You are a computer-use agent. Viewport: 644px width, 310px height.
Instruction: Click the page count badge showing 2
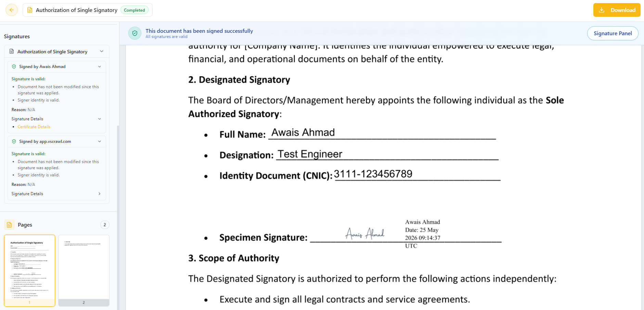point(105,225)
